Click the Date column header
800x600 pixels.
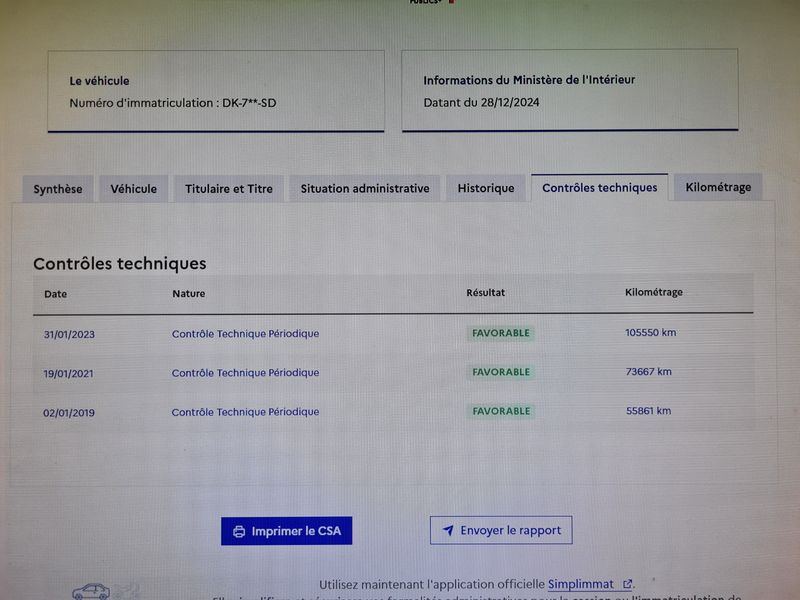point(56,294)
